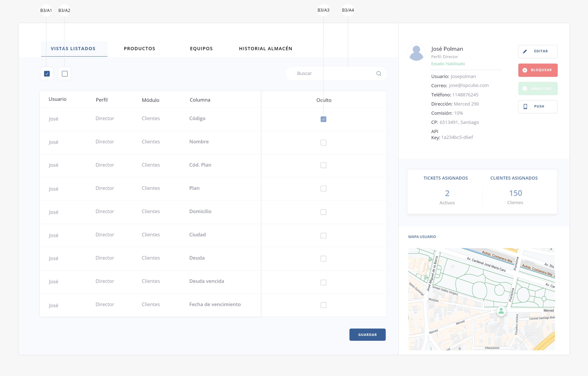Viewport: 588px width, 376px height.
Task: Click the green user pin on the map
Action: [501, 311]
